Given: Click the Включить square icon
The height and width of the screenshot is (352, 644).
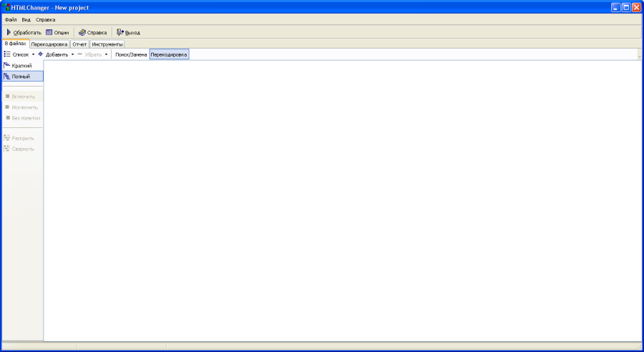Looking at the screenshot, I should click(7, 97).
